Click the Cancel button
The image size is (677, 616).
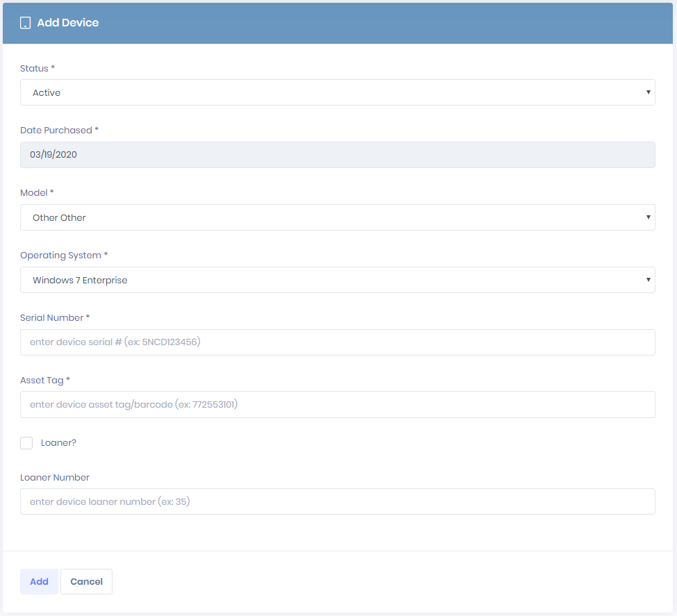(x=86, y=581)
